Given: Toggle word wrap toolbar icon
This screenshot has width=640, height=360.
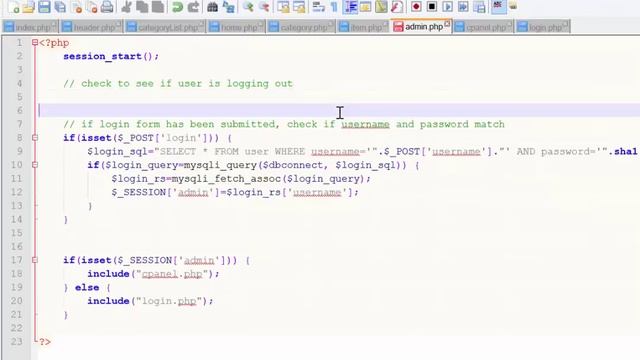Looking at the screenshot, I should 318,7.
